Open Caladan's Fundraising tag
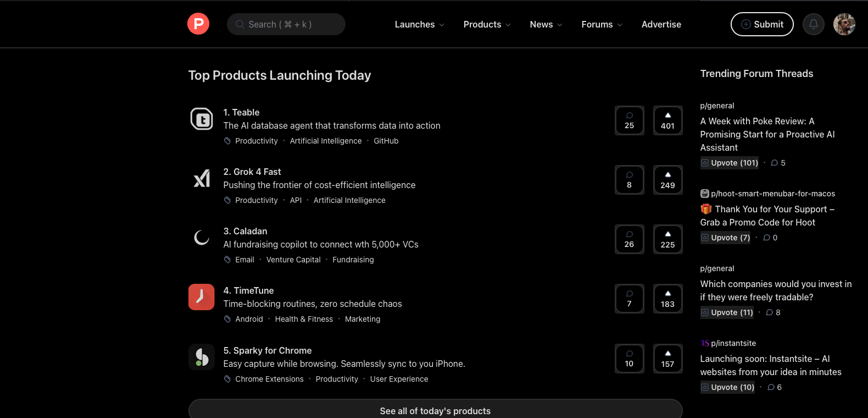 pyautogui.click(x=353, y=260)
